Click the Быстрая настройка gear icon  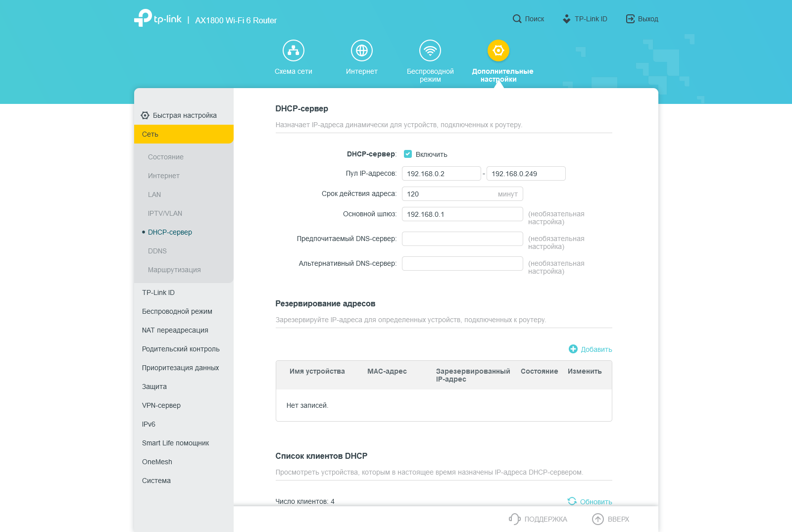click(145, 115)
